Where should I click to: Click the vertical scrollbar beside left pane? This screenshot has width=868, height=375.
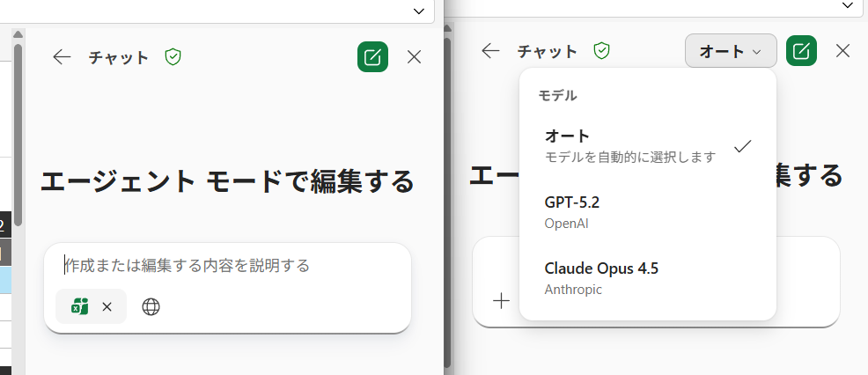(x=18, y=132)
